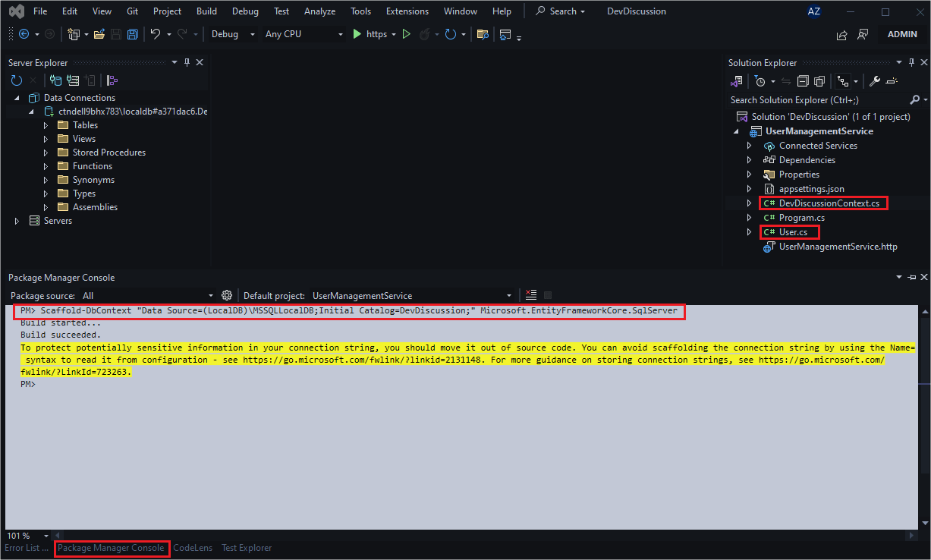
Task: Collapse the Data Connections node
Action: (x=17, y=98)
